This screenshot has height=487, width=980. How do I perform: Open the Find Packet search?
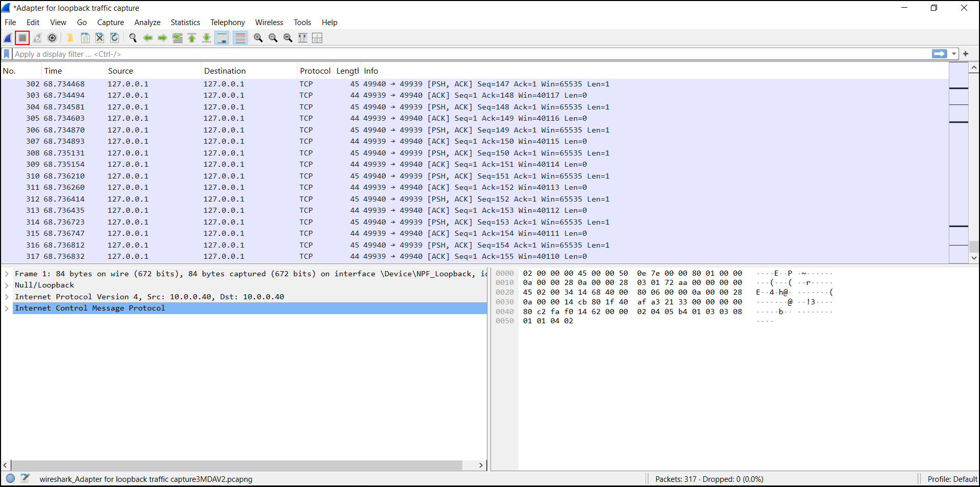(x=132, y=38)
